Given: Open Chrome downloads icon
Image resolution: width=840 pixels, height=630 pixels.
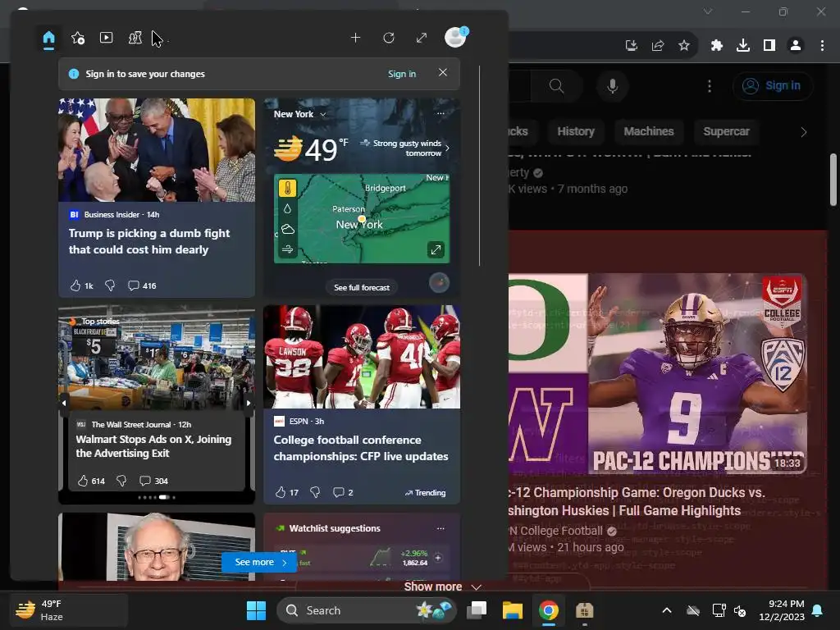Looking at the screenshot, I should (x=743, y=46).
